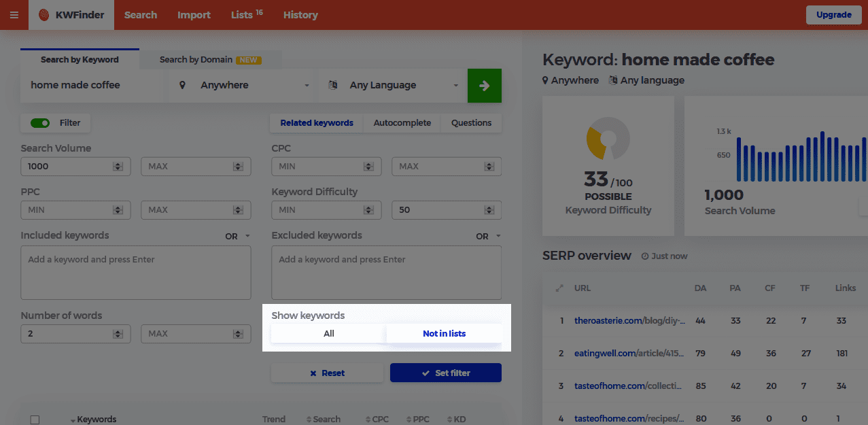Click Keyword Difficulty MIN field
Image resolution: width=868 pixels, height=425 pixels.
coord(326,210)
